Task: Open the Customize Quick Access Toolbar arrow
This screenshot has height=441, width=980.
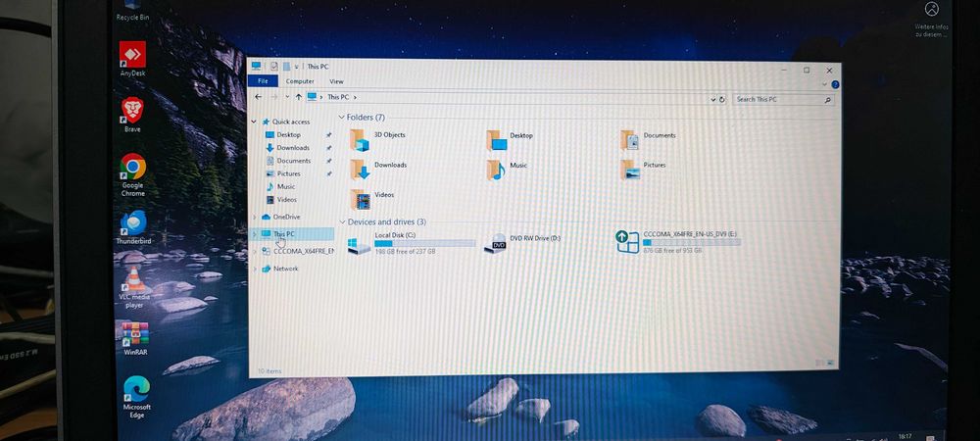Action: (x=296, y=67)
